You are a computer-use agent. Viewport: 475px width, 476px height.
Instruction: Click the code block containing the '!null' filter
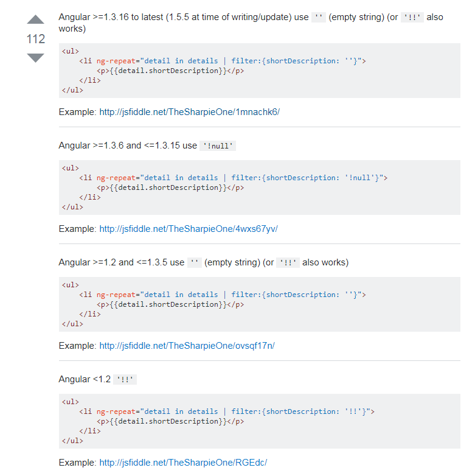click(x=260, y=187)
